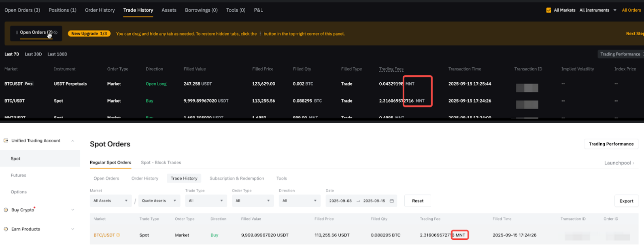This screenshot has width=644, height=249.
Task: Expand the Buy Crypto sidebar menu
Action: [72, 210]
